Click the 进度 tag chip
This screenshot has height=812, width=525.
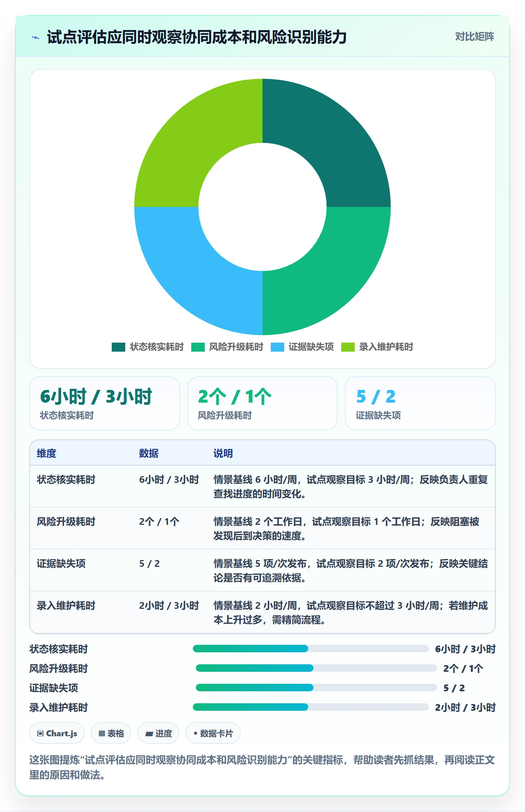[158, 733]
